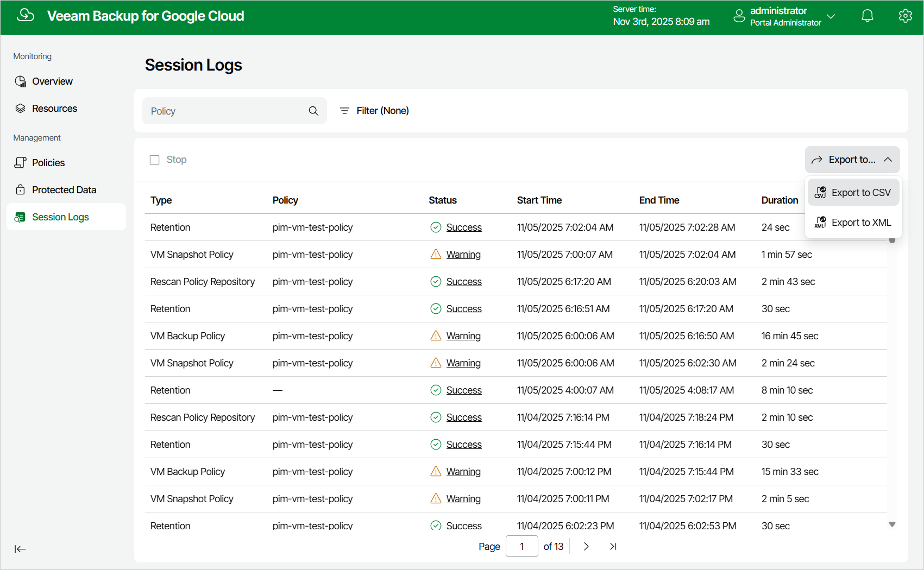This screenshot has width=924, height=570.
Task: Select the 'VM Backup Policy' 6:00:06 AM cell
Action: point(187,336)
